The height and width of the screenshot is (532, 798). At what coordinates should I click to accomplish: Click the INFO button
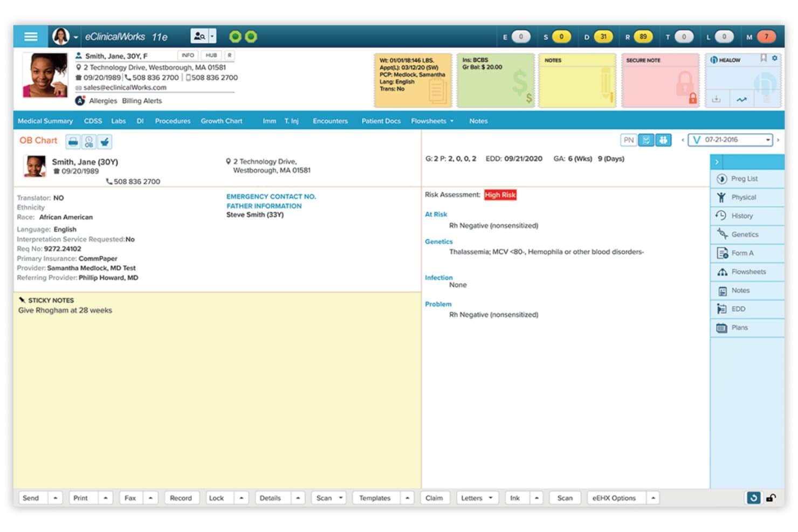(188, 56)
